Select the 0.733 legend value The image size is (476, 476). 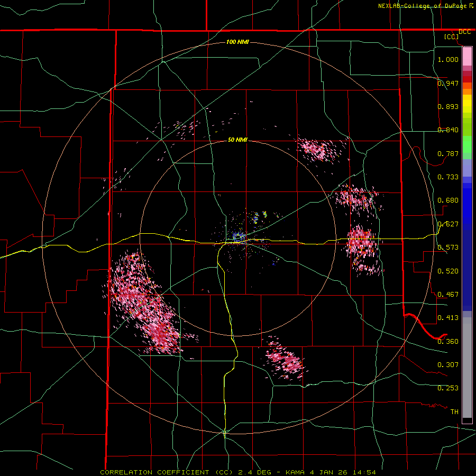[448, 177]
